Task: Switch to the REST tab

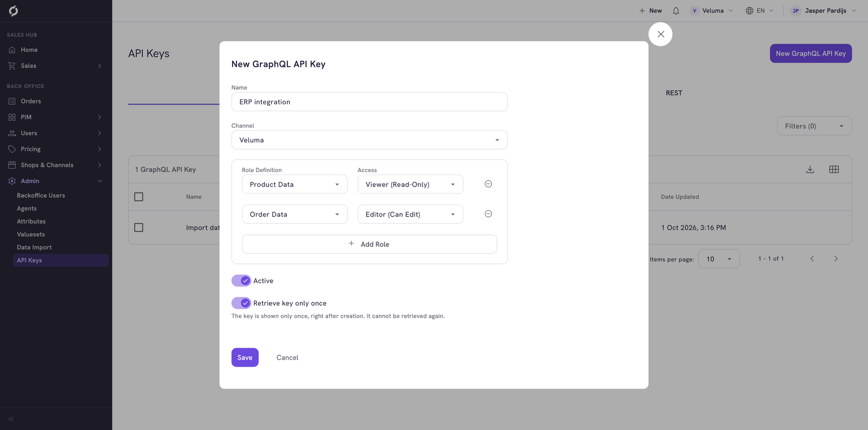Action: pyautogui.click(x=674, y=93)
